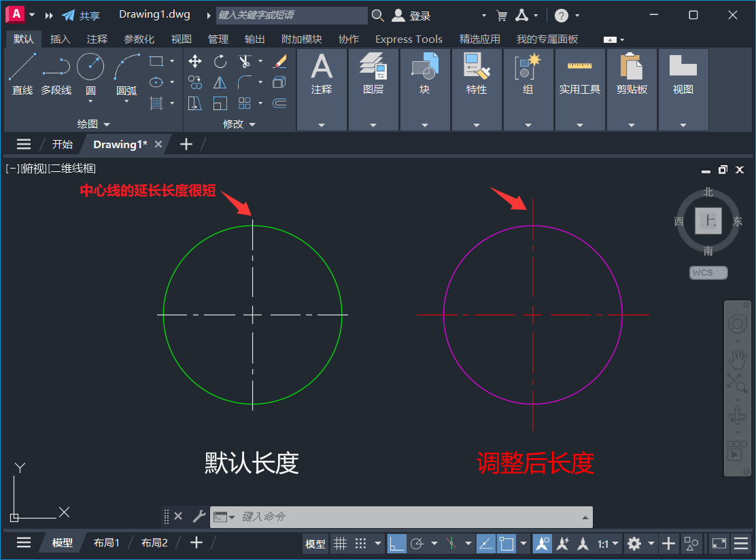This screenshot has height=560, width=756.
Task: Switch to the 布局1 layout tab
Action: point(107,542)
